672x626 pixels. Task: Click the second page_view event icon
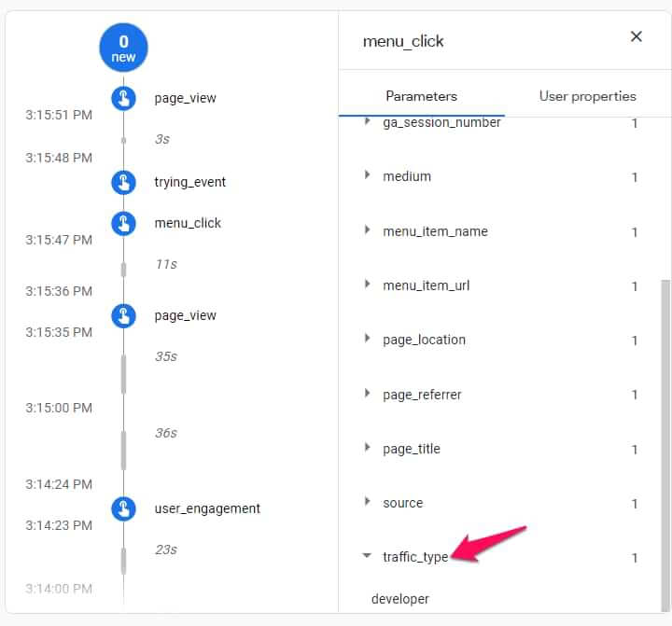[123, 315]
